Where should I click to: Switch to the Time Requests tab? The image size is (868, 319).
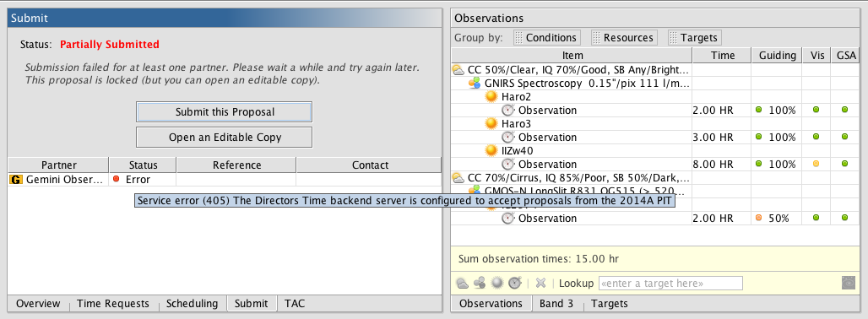click(113, 304)
